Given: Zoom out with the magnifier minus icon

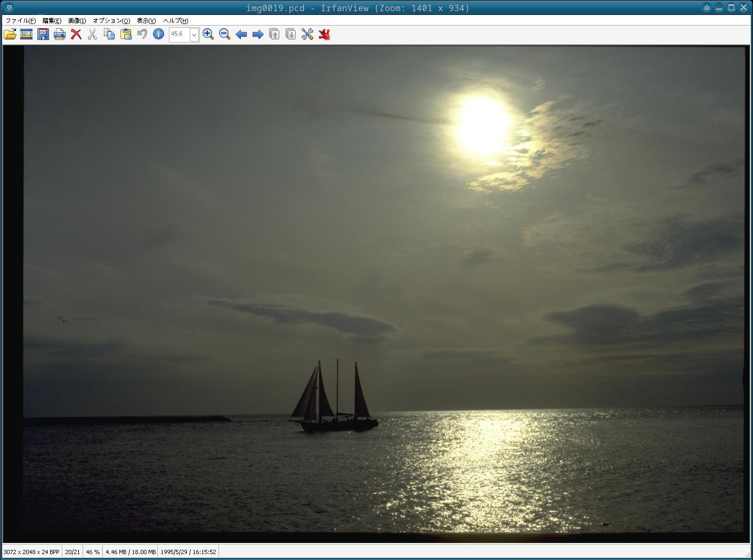Looking at the screenshot, I should (225, 35).
